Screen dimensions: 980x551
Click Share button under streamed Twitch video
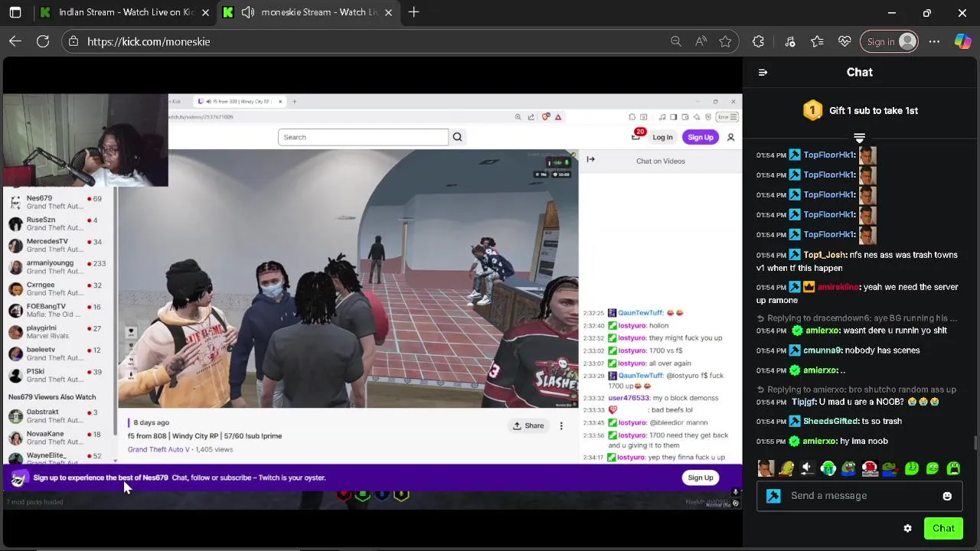(x=528, y=426)
